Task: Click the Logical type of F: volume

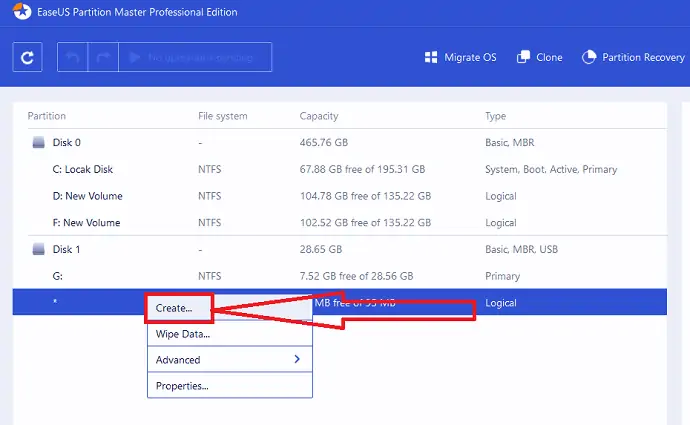Action: (x=501, y=223)
